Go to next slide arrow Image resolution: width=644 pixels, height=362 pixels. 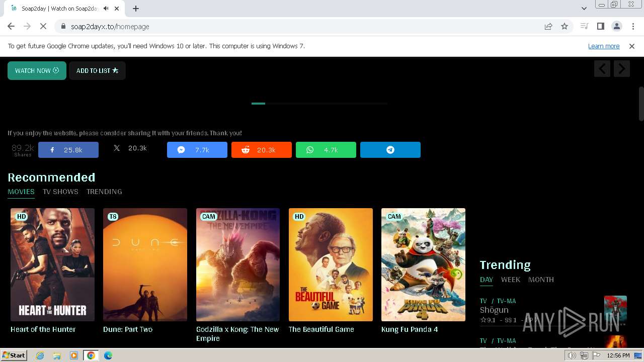pos(622,68)
